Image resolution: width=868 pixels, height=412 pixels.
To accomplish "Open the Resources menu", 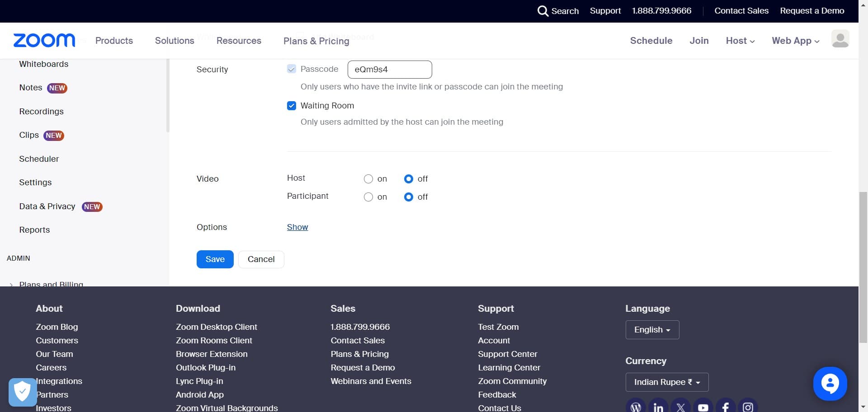I will click(x=239, y=41).
